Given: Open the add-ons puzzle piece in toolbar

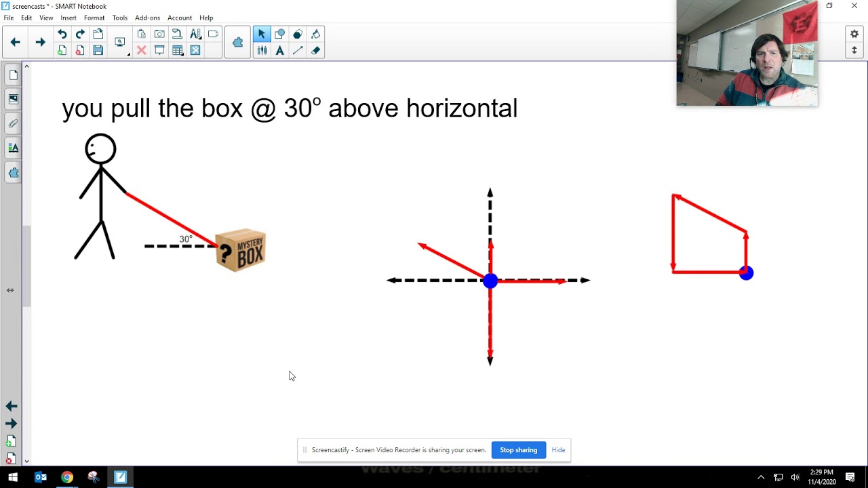Looking at the screenshot, I should [237, 42].
